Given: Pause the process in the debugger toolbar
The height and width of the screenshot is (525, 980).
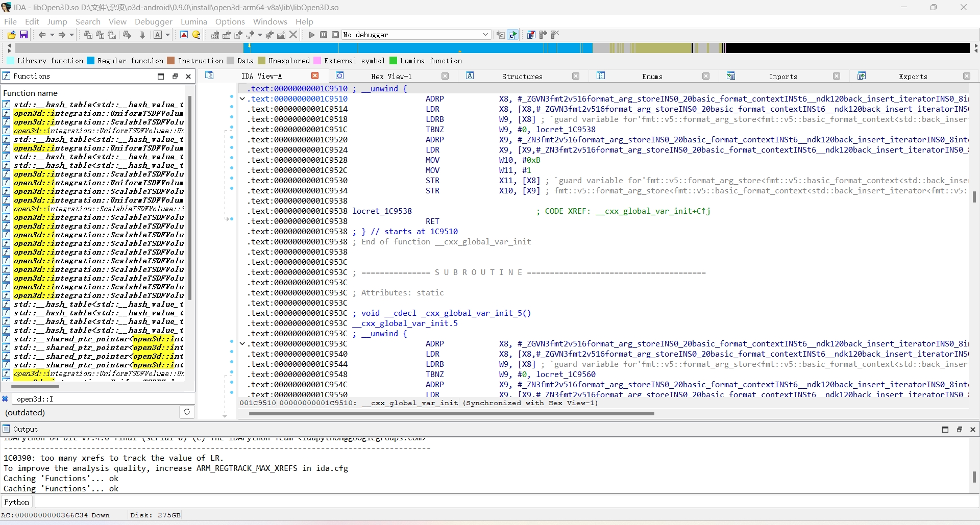Looking at the screenshot, I should click(324, 35).
